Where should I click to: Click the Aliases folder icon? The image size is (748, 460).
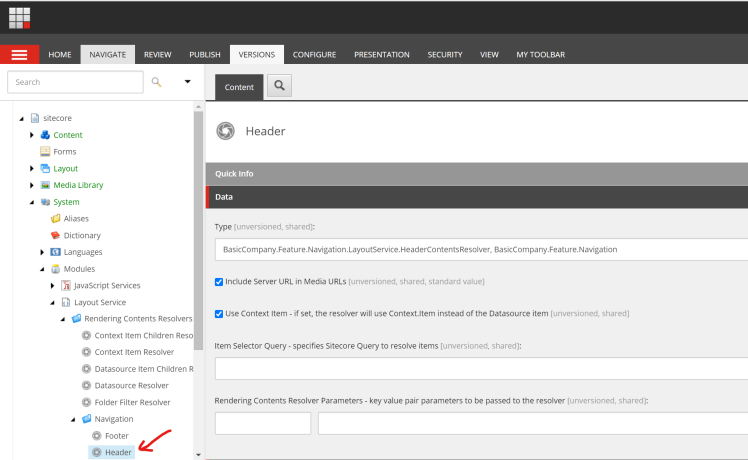[x=56, y=218]
